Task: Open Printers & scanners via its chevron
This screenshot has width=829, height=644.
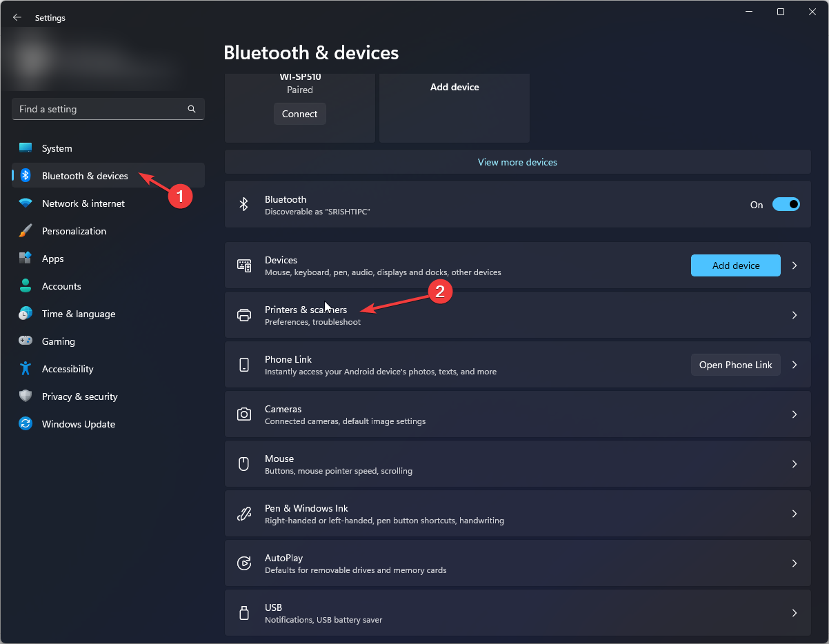Action: [x=795, y=315]
